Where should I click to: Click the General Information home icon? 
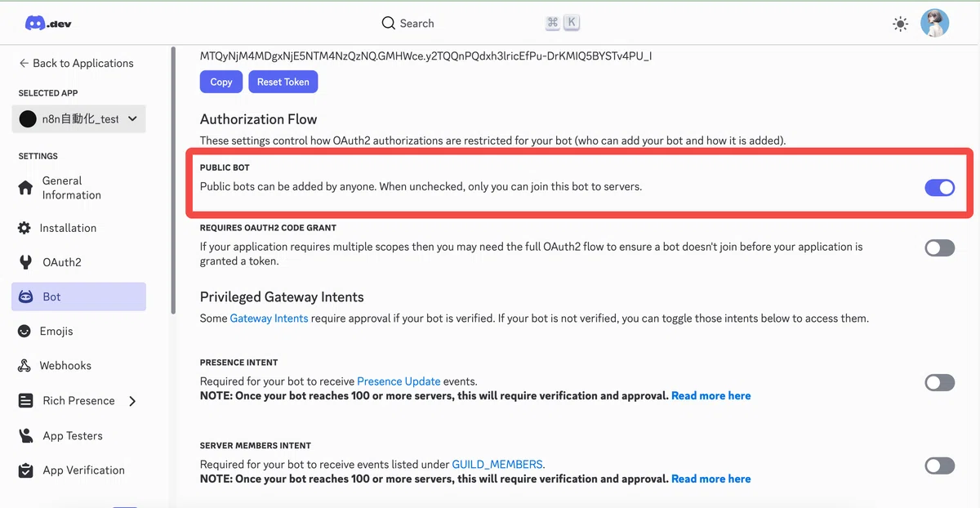(x=26, y=188)
